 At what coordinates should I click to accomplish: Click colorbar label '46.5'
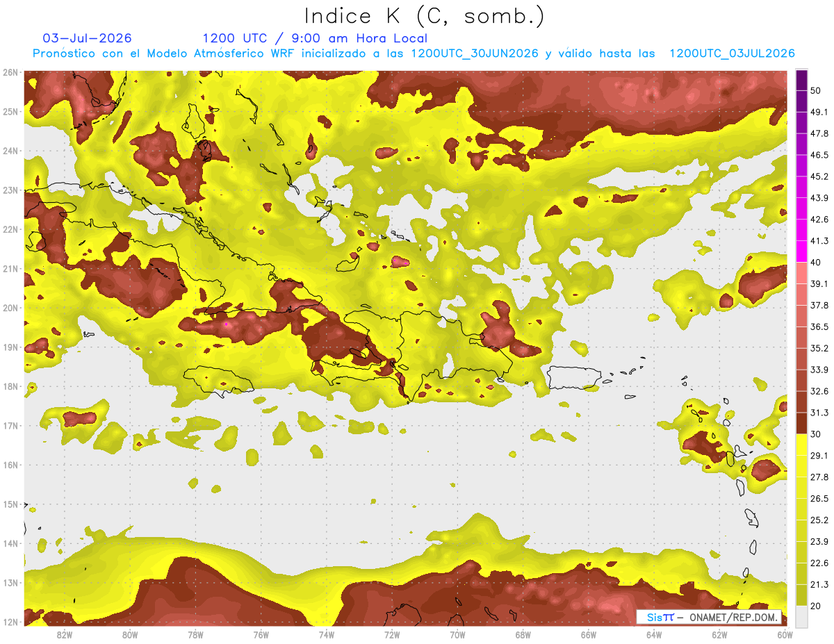819,154
